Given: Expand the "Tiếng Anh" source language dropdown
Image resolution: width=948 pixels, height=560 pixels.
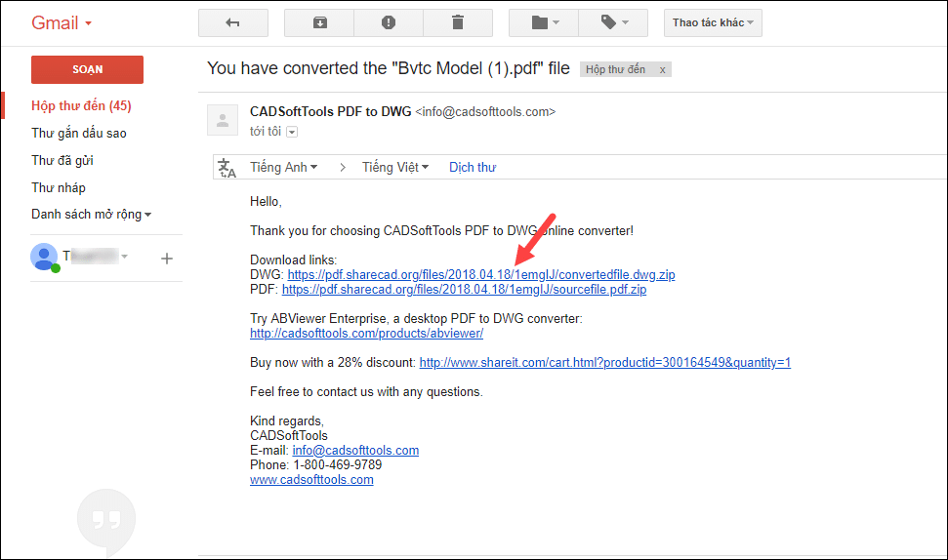Looking at the screenshot, I should [x=284, y=168].
